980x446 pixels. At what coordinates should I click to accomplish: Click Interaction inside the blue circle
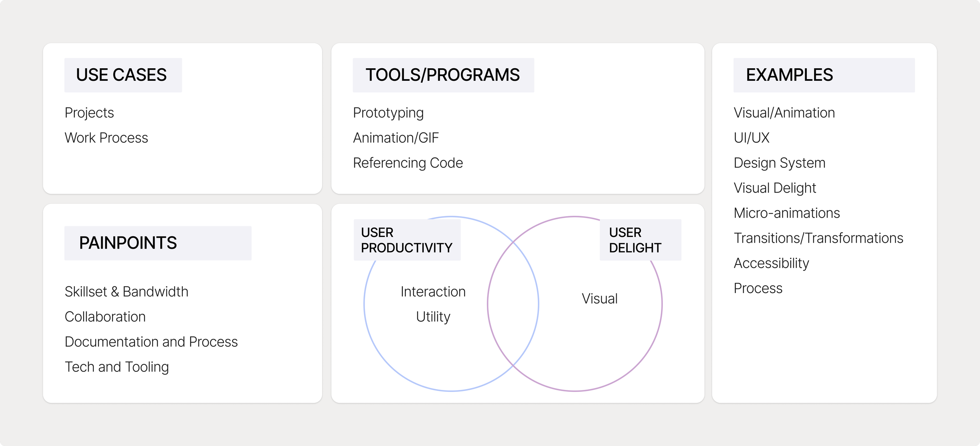433,291
